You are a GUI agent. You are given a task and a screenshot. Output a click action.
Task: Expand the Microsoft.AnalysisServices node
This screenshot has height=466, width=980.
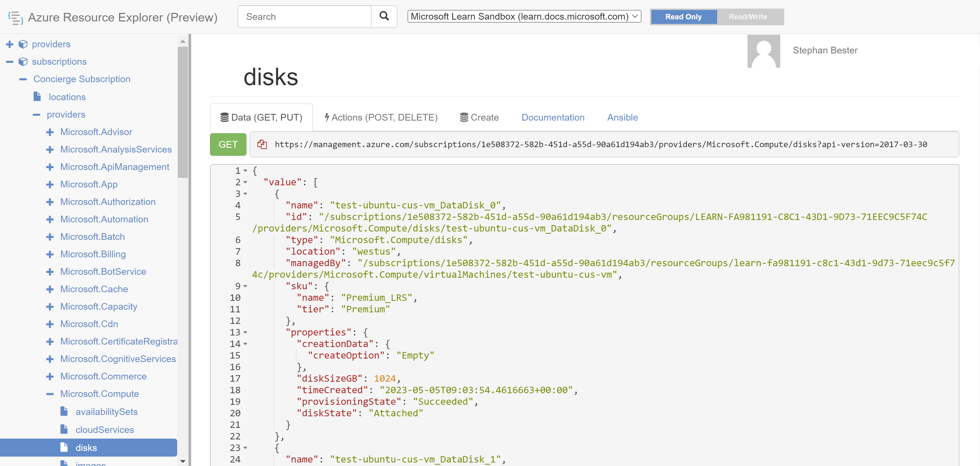[x=50, y=150]
